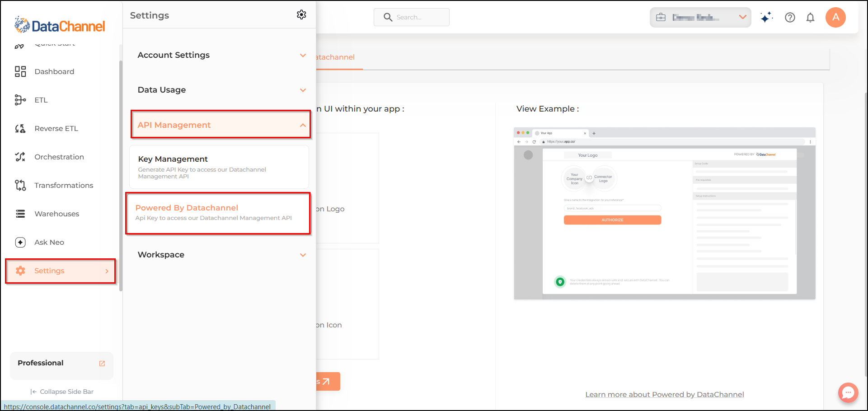Click the orange Settings gear icon in sidebar
Screen dimensions: 868x411
(x=20, y=271)
